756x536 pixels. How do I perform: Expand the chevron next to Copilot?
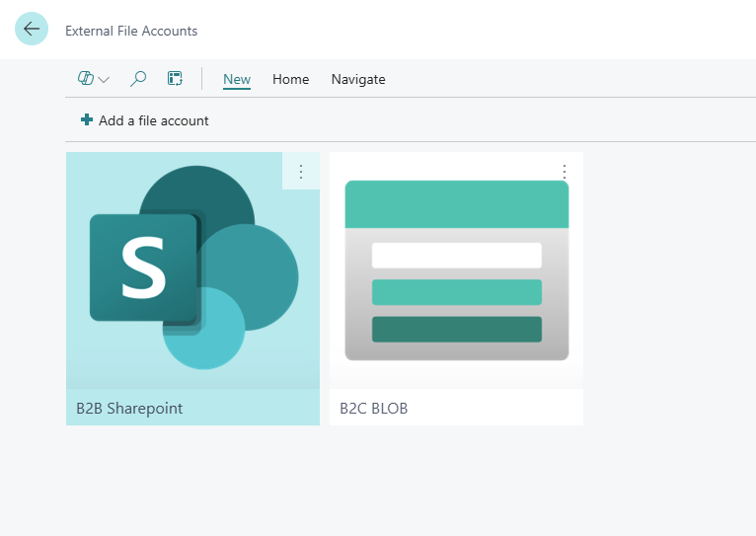tap(104, 80)
